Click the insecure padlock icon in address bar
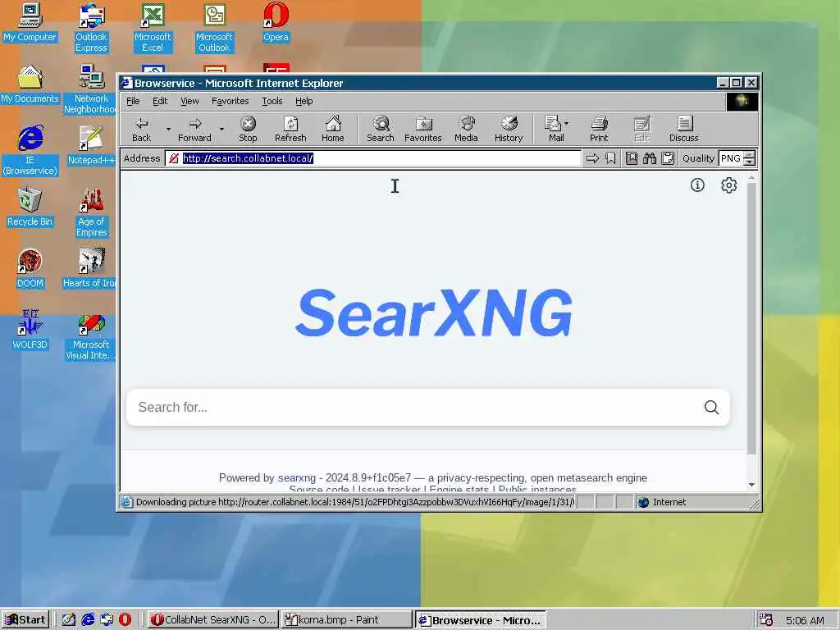 coord(173,158)
